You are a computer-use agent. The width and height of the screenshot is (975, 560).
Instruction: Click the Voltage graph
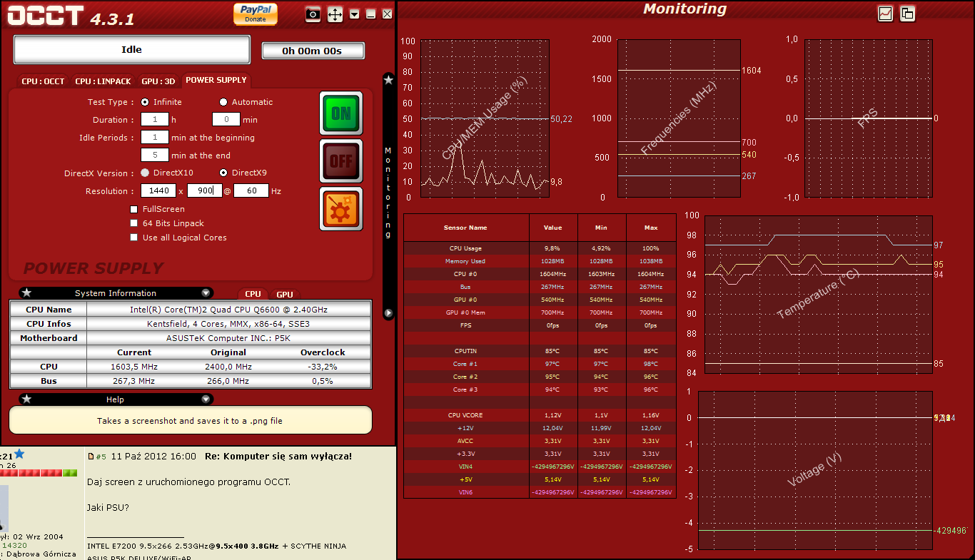[x=815, y=470]
